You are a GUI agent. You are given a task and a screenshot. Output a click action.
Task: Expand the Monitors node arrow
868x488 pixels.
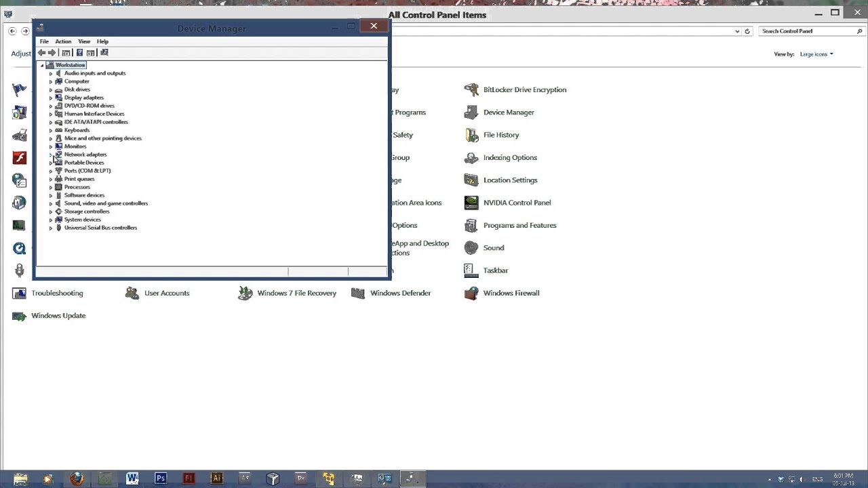pos(50,146)
